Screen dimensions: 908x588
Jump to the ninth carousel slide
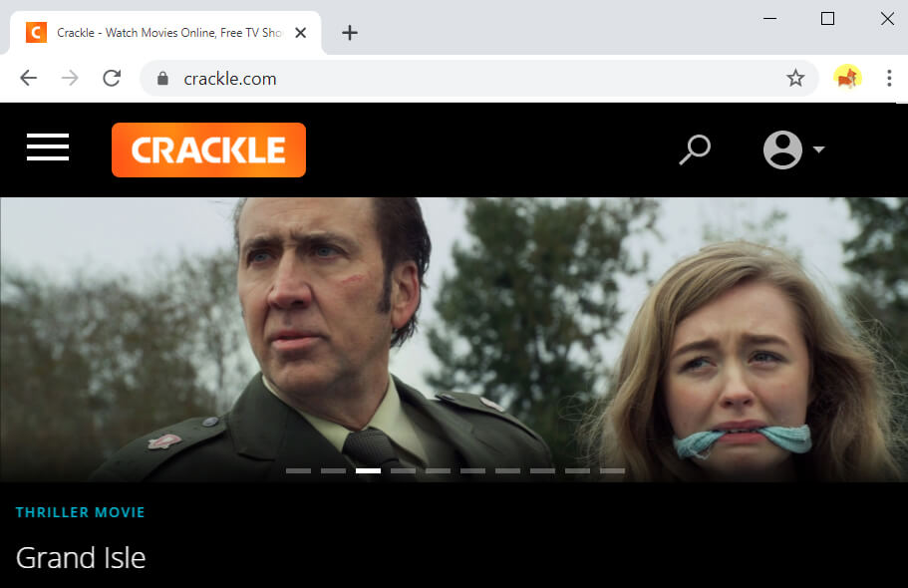[x=577, y=471]
